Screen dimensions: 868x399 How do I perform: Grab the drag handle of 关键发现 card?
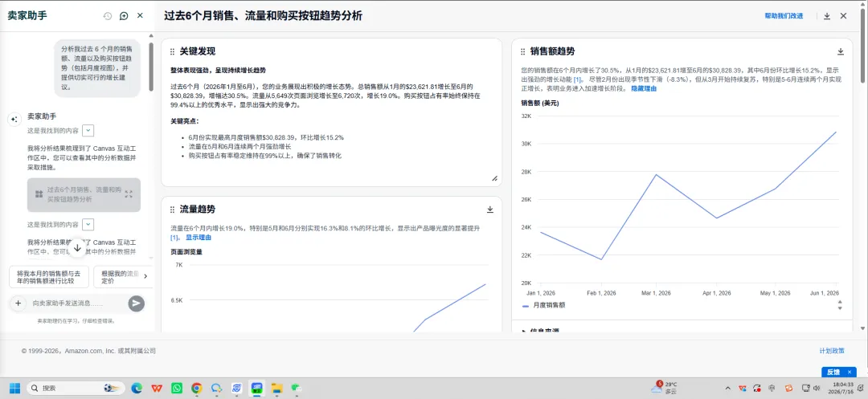coord(173,51)
